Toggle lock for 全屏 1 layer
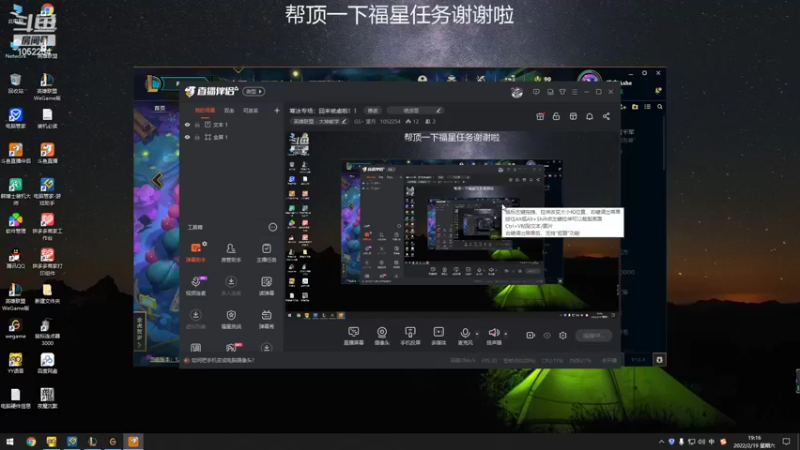 (x=197, y=137)
